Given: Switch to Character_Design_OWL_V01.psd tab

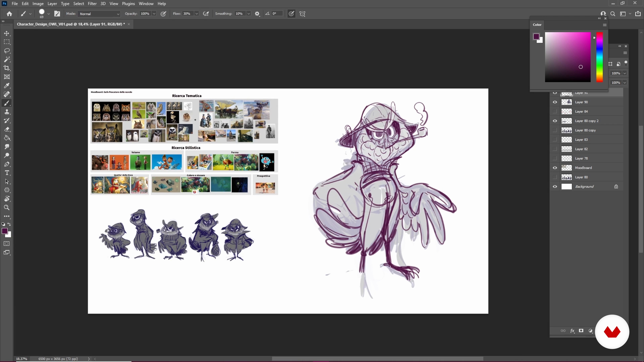Looking at the screenshot, I should pos(71,24).
